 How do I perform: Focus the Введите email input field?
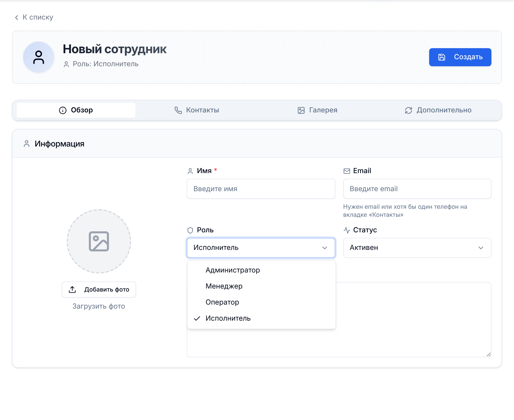pyautogui.click(x=417, y=189)
